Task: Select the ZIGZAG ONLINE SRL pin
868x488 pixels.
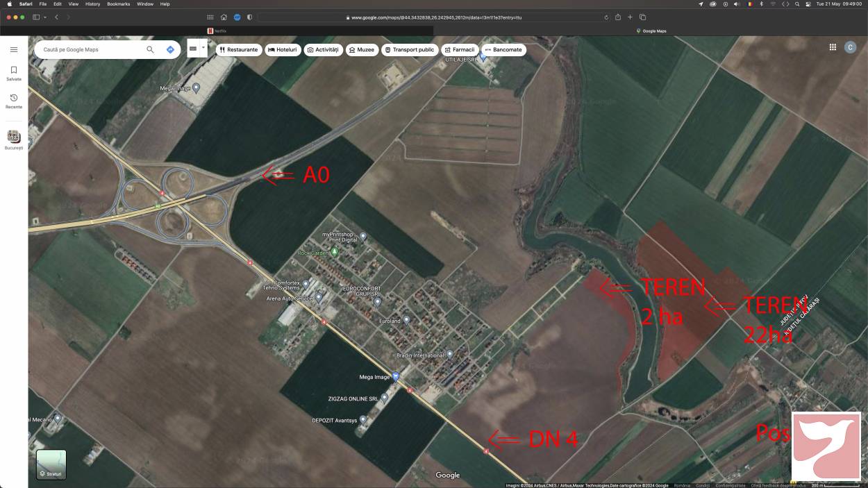Action: click(384, 398)
